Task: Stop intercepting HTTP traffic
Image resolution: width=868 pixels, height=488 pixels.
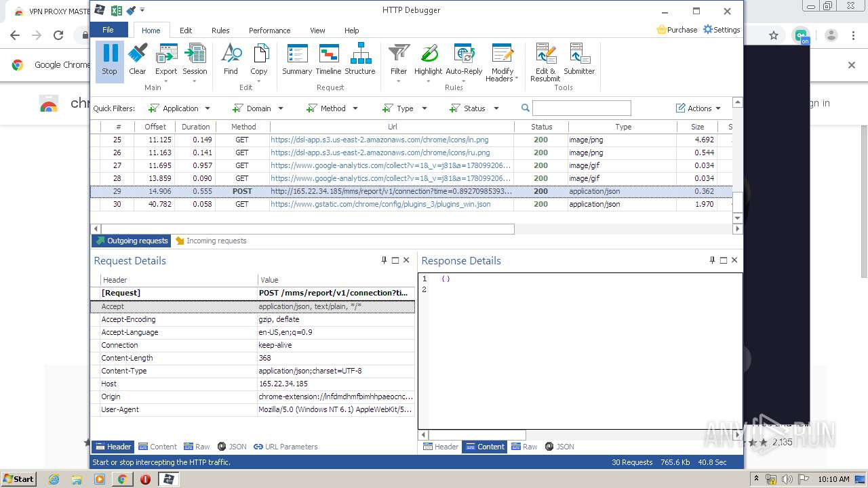Action: (109, 61)
